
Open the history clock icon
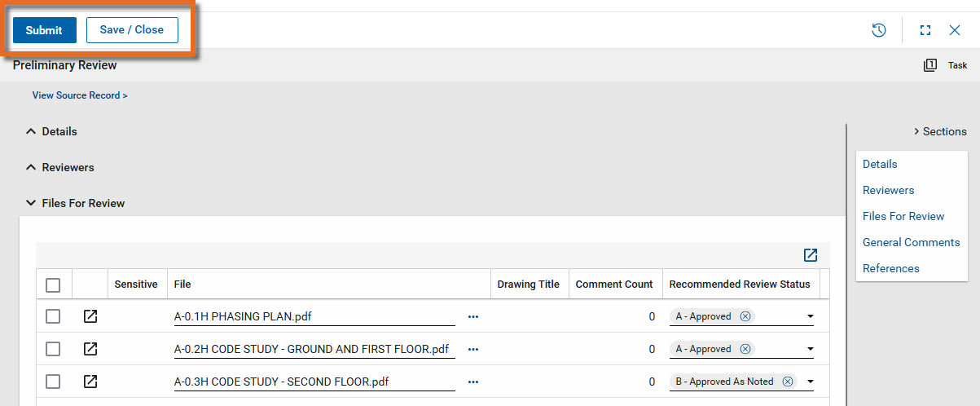pos(879,30)
